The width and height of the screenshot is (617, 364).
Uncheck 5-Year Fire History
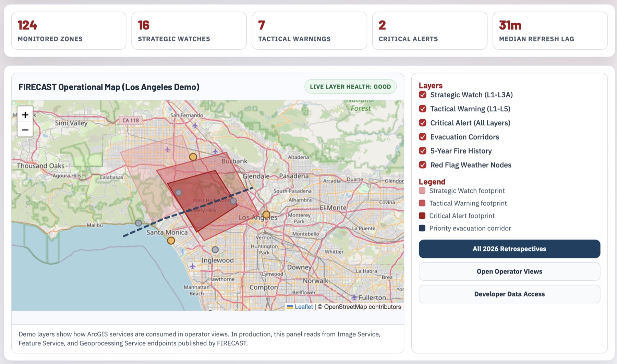422,151
